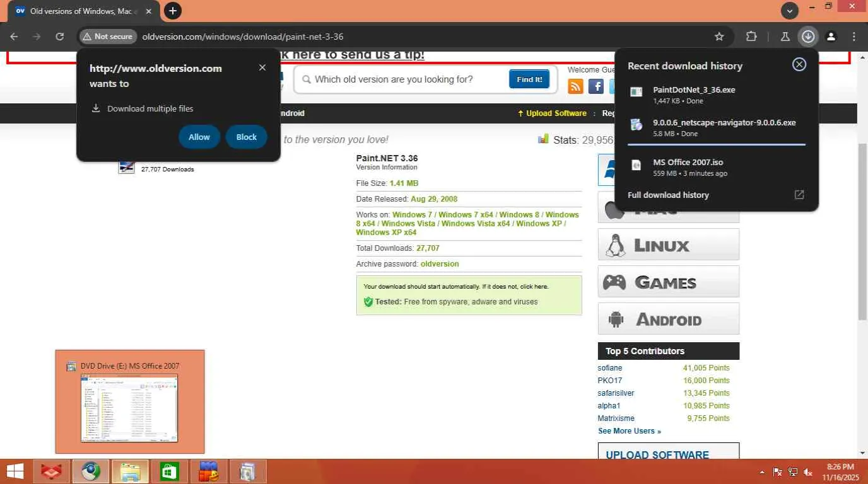Open Chrome Labs flask icon

pos(785,37)
